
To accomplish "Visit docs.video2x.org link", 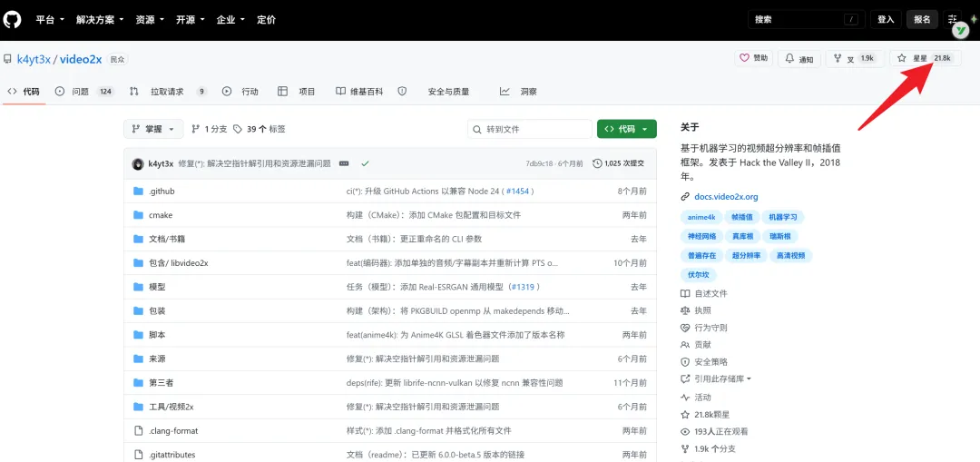I will pyautogui.click(x=726, y=196).
